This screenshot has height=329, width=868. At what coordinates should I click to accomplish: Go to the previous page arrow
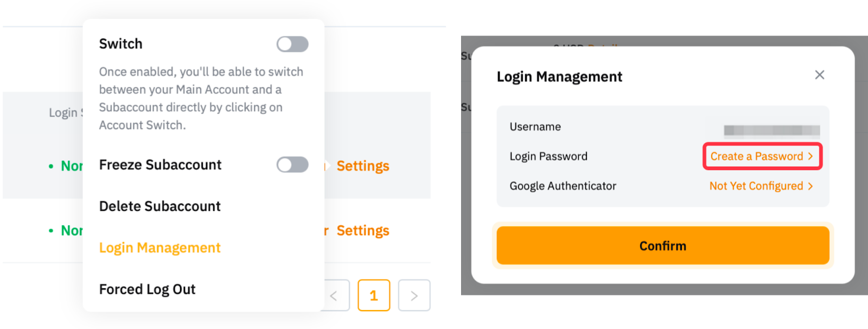click(334, 296)
